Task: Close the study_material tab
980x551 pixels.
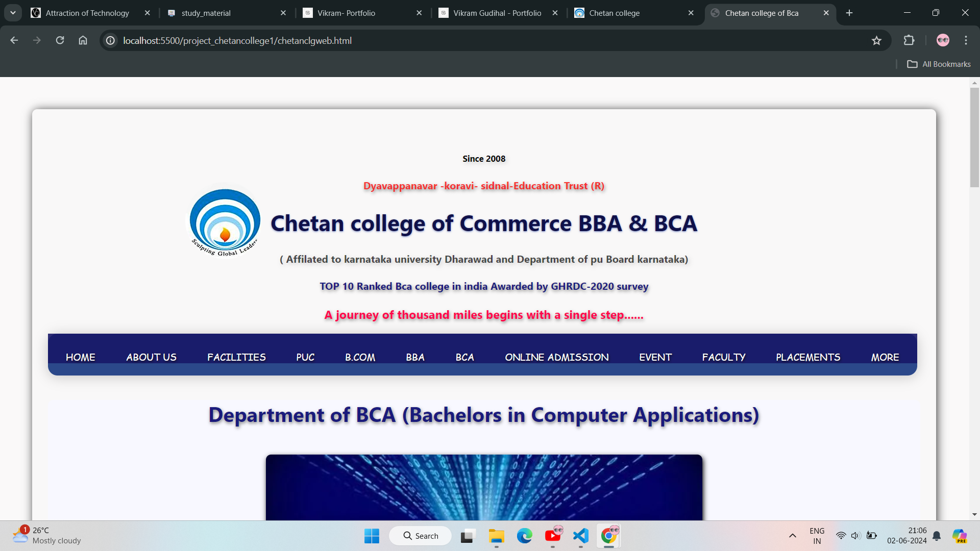Action: click(283, 13)
